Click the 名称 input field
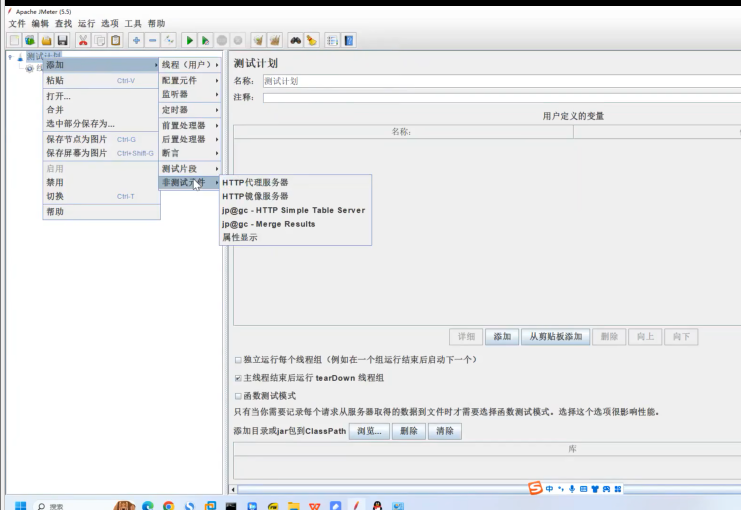 click(502, 81)
